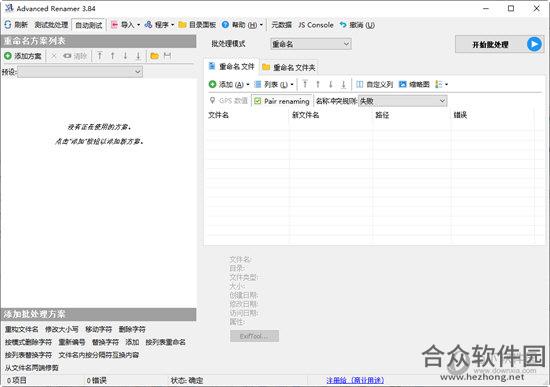Screen dimensions: 550x387
Task: Move file to bottom in the file list toolbar
Action: [343, 84]
